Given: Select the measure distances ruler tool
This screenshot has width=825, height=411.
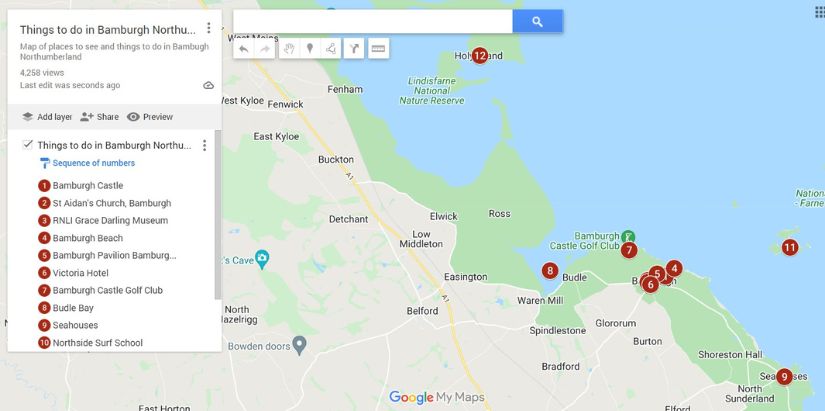Looking at the screenshot, I should 378,49.
